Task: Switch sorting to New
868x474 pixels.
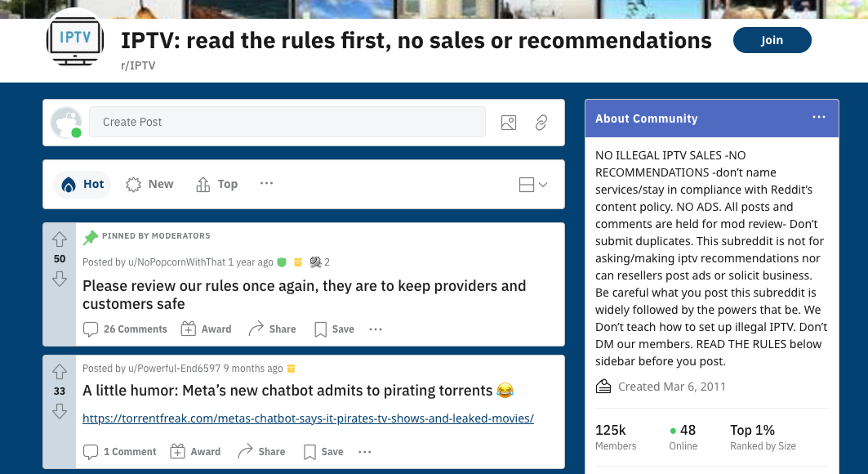Action: point(149,184)
